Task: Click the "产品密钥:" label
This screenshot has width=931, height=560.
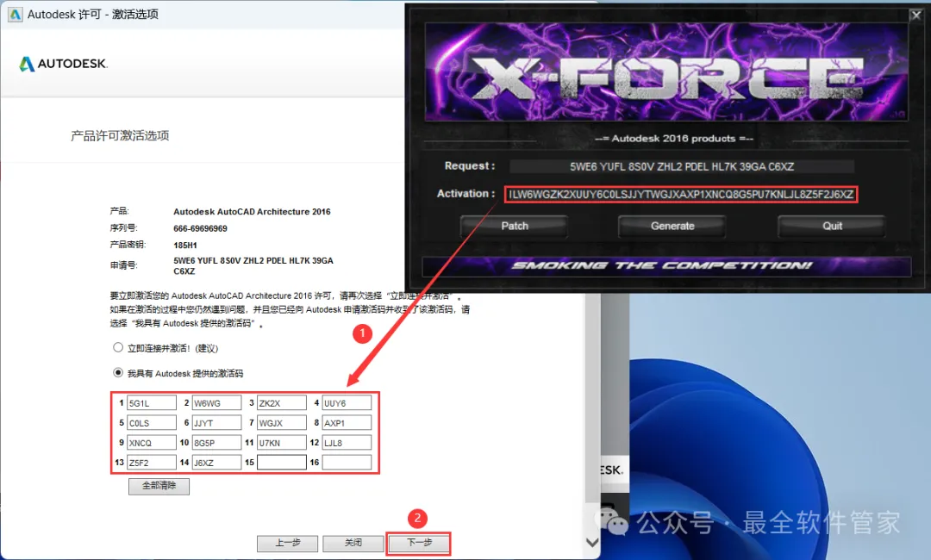Action: [x=127, y=245]
